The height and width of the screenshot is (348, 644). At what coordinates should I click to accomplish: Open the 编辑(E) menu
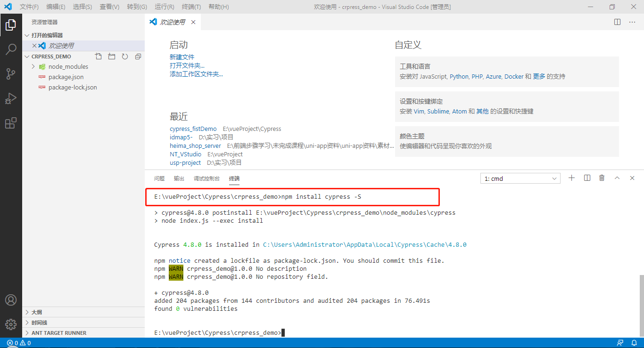[56, 7]
